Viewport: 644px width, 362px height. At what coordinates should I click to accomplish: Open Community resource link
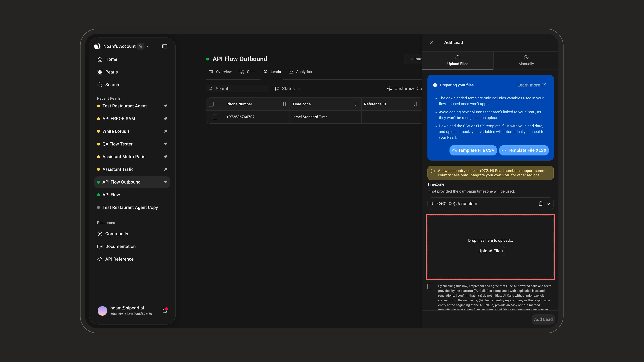(x=132, y=234)
